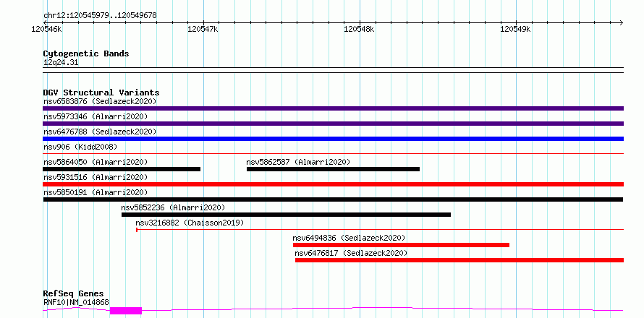Click the 120549k ruler position label
Viewport: 644px width, 318px height.
click(515, 29)
